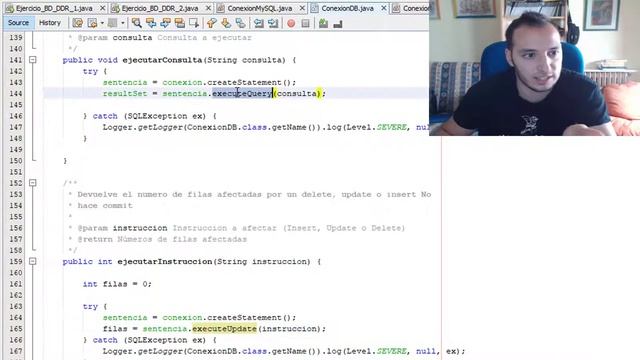Collapse the Javadoc comment fold at line 152
This screenshot has height=360, width=640.
[x=33, y=183]
